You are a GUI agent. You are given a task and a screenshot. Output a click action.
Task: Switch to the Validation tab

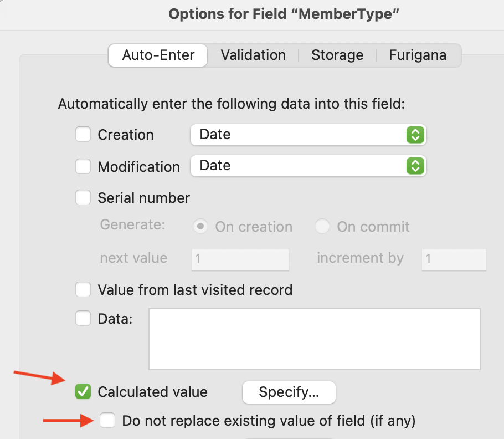point(253,55)
